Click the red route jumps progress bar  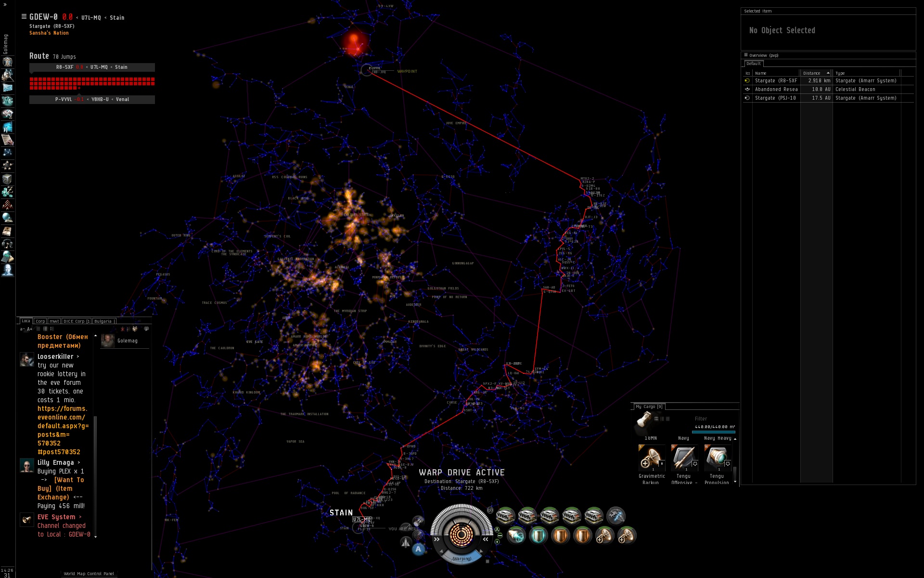[x=92, y=83]
